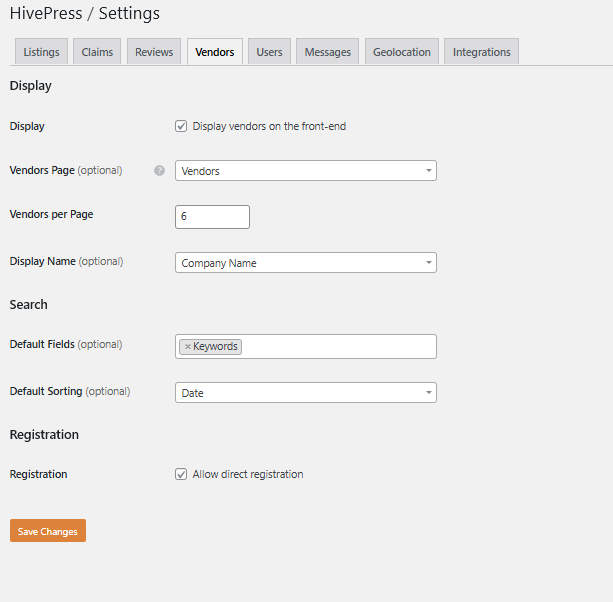Open the Messages settings tab
Viewport: 613px width, 602px height.
pos(328,52)
